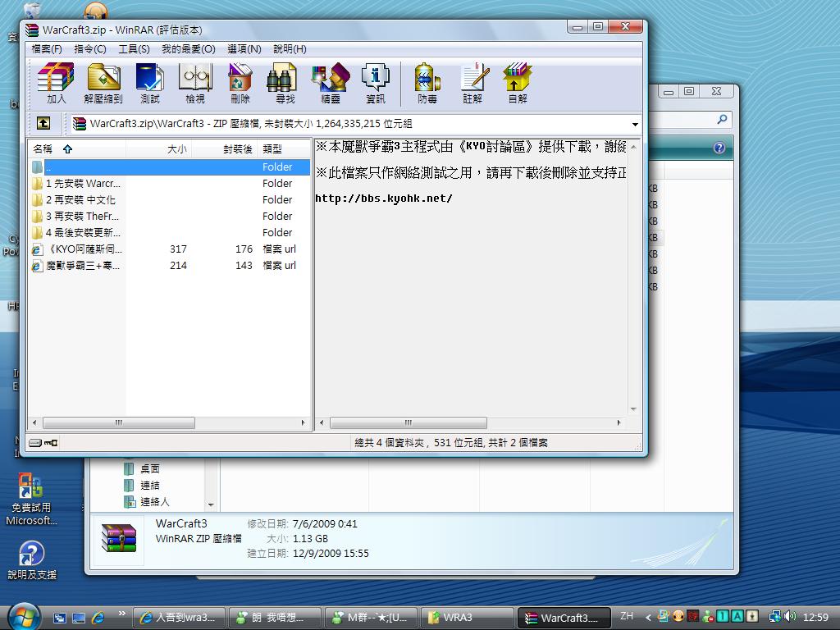Click the 防毒 (Virus scan) icon

pyautogui.click(x=427, y=83)
